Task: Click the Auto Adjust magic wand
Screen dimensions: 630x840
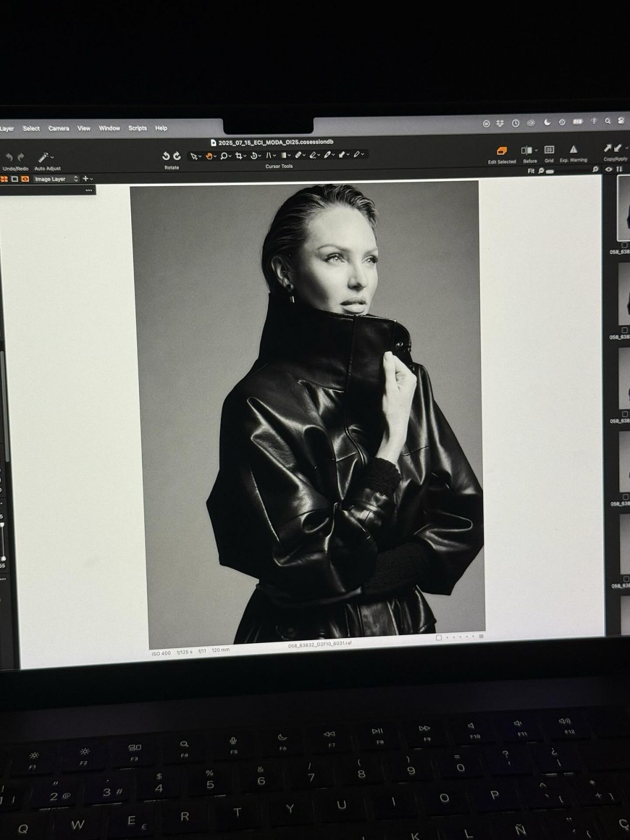Action: (44, 157)
